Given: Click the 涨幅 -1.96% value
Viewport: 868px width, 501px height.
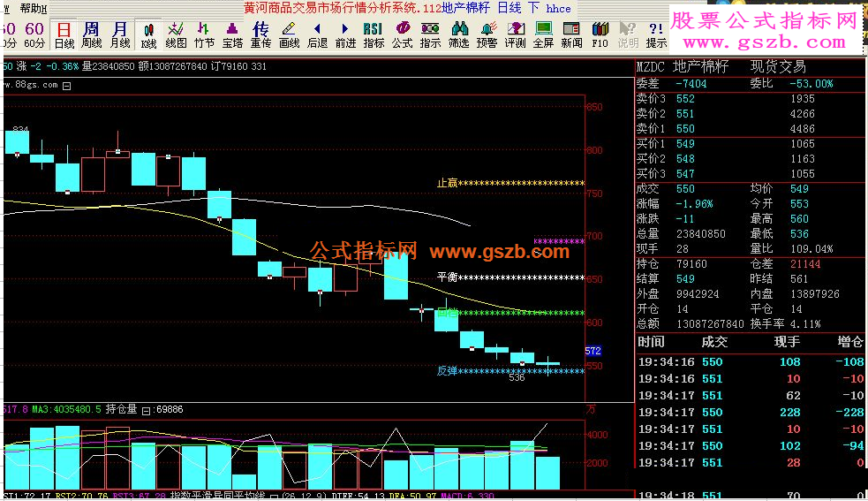Looking at the screenshot, I should [695, 204].
